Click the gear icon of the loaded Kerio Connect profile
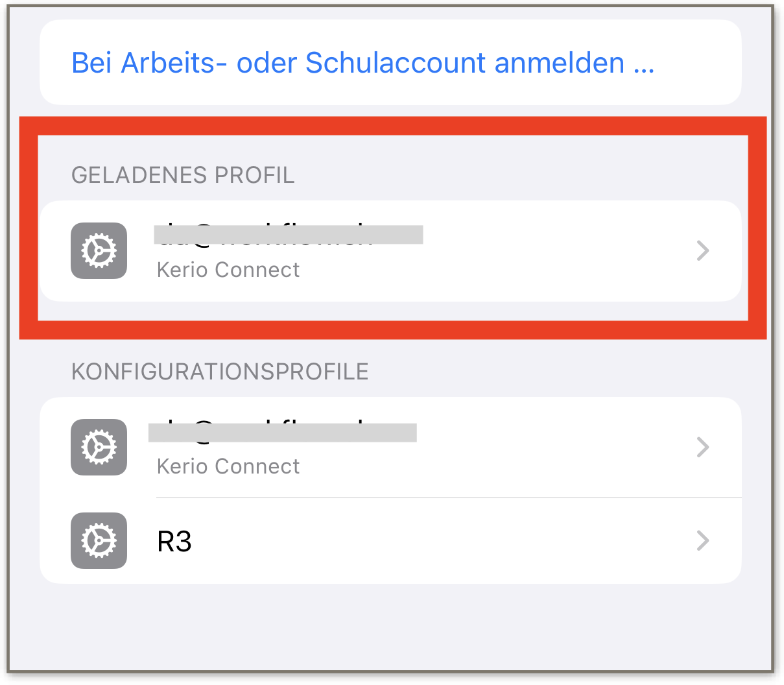This screenshot has height=685, width=784. pos(99,250)
